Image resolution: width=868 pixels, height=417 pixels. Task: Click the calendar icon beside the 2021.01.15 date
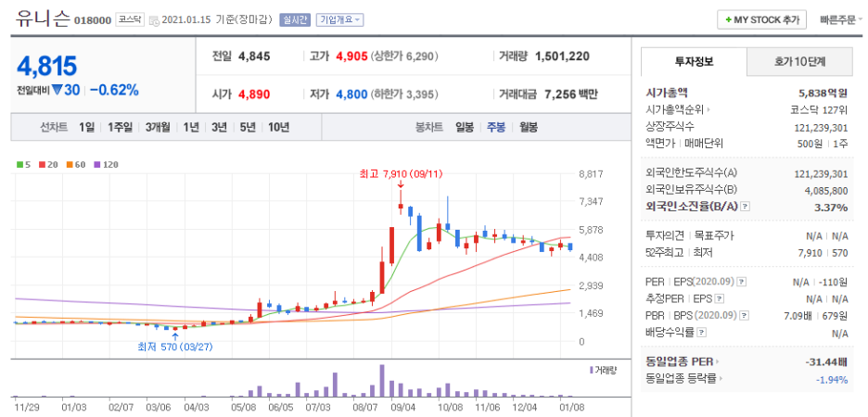coord(153,20)
